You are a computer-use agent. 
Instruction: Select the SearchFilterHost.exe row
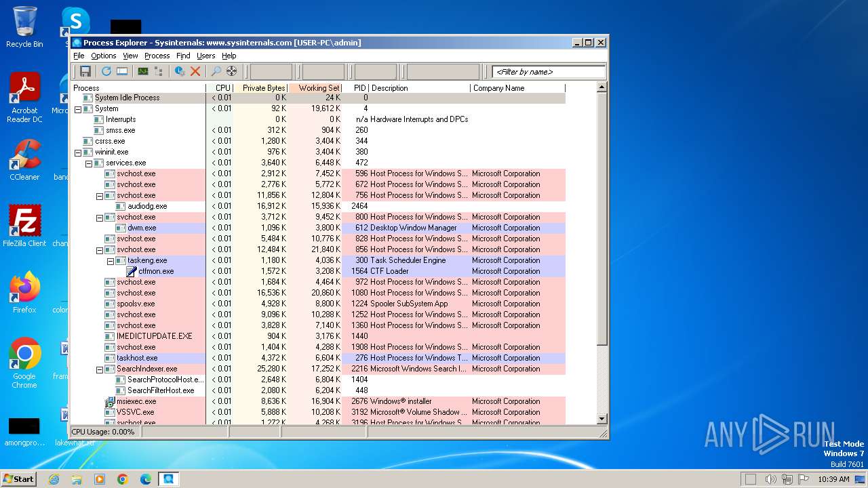[319, 390]
